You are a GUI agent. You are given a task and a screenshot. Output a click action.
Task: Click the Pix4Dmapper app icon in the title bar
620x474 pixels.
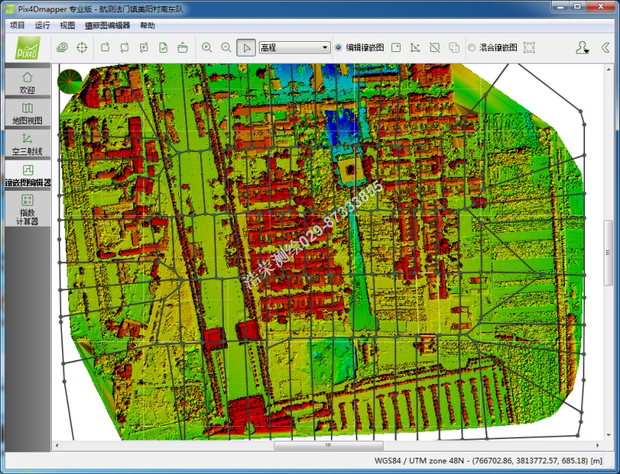10,9
